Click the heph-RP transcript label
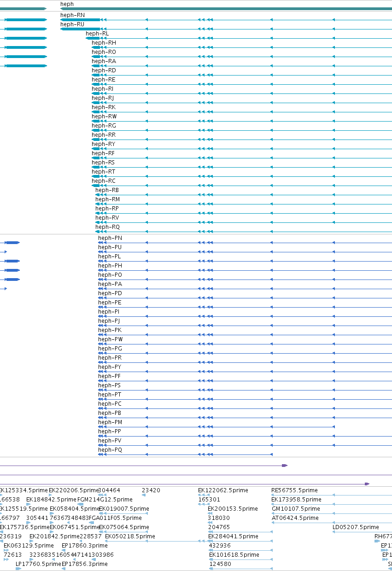Viewport: 392px width, 571px height. click(107, 209)
